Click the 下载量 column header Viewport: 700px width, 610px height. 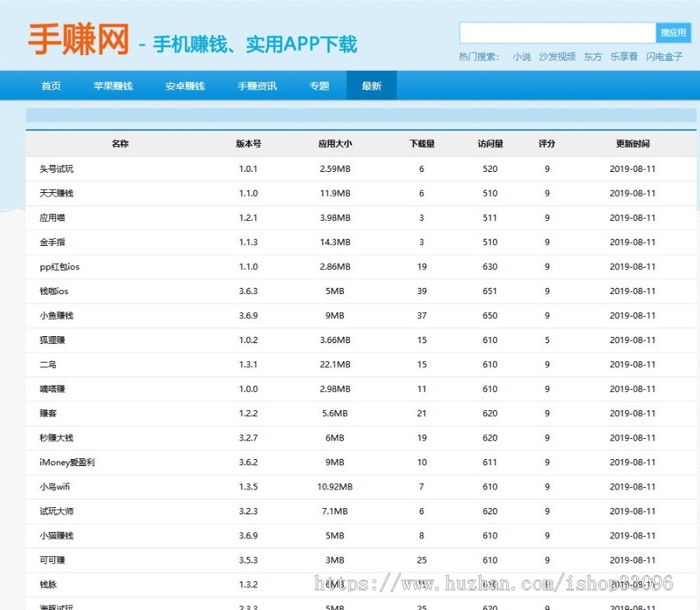click(421, 143)
